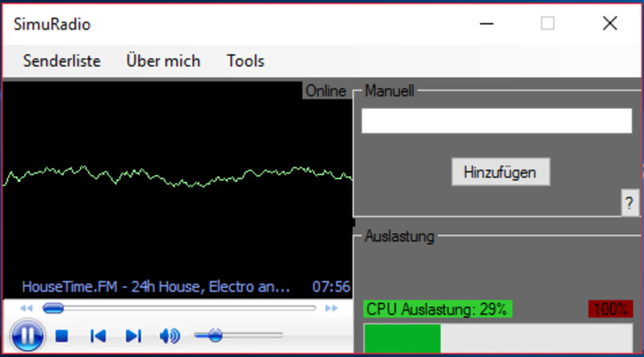Click the HouseTime.FM station title text
644x357 pixels.
coord(155,287)
